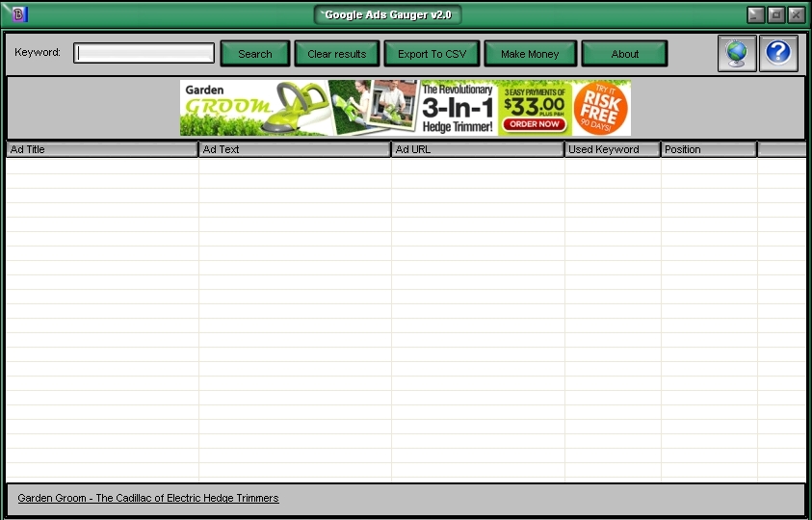Viewport: 812px width, 520px height.
Task: Open the Garden Groom Electric Hedge Trimmers link
Action: coord(148,498)
